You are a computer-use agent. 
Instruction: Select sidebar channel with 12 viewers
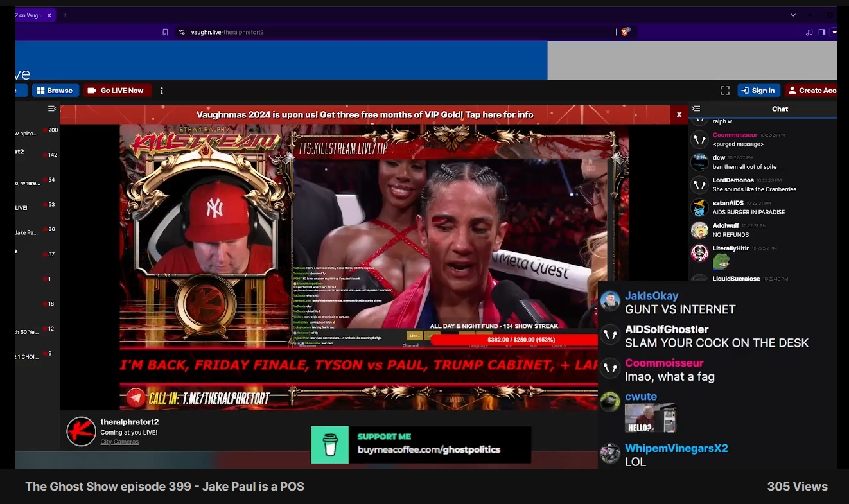coord(37,329)
